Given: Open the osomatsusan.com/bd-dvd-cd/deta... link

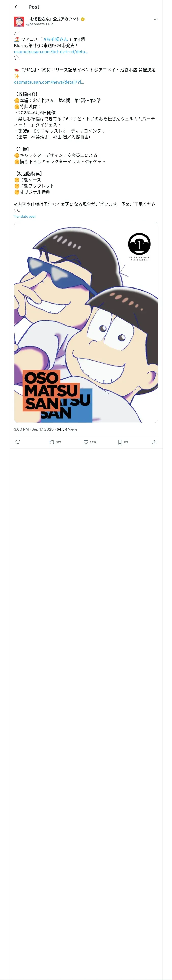Looking at the screenshot, I should click(x=51, y=51).
